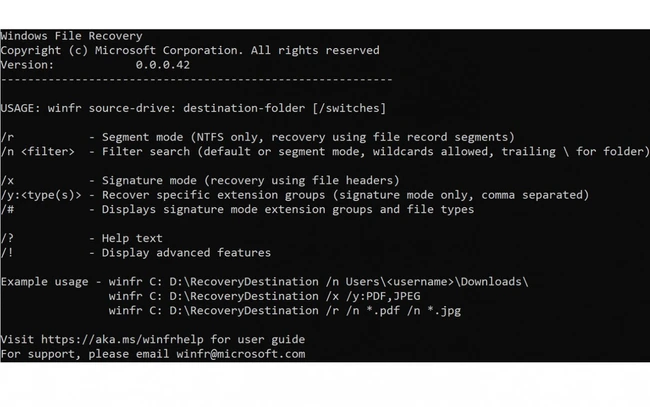Click the /x signature mode switch

(7, 181)
